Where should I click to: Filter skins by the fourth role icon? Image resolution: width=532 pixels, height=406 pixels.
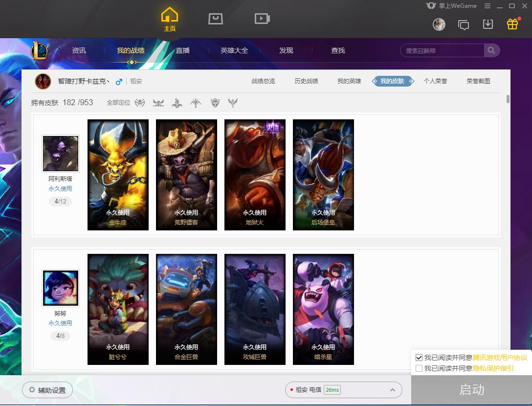point(196,103)
